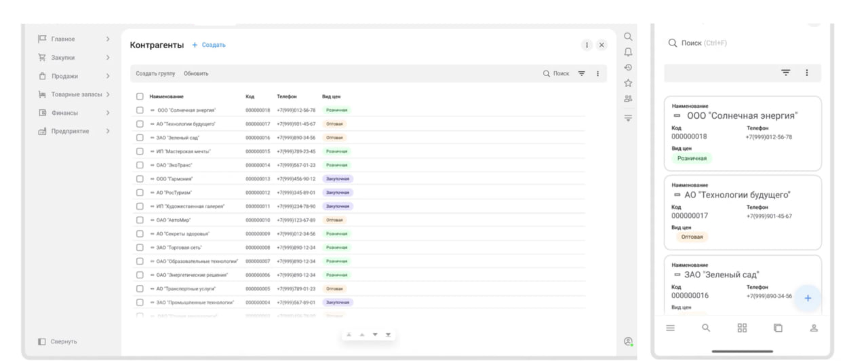The height and width of the screenshot is (361, 868).
Task: Open history clock icon in right sidebar
Action: click(x=628, y=67)
